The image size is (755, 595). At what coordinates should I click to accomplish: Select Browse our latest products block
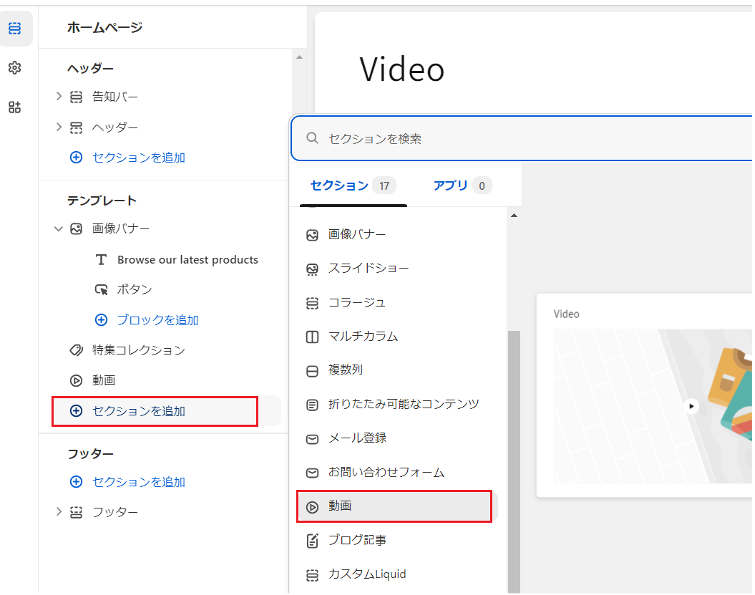[188, 260]
